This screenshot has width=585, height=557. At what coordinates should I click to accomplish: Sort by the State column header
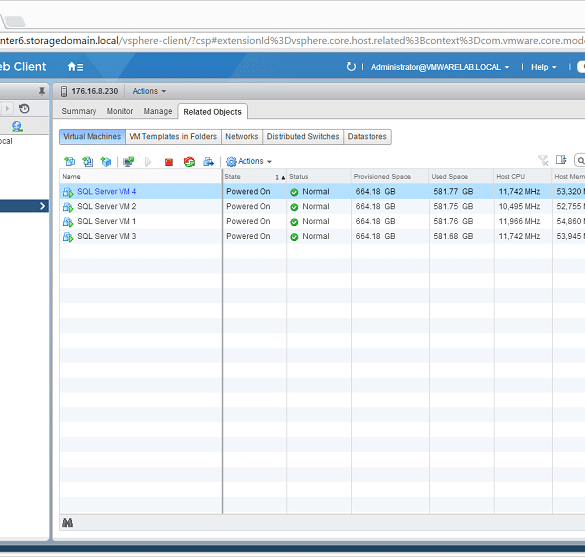(x=254, y=176)
